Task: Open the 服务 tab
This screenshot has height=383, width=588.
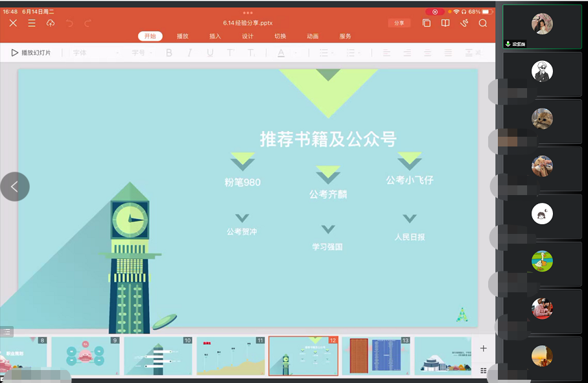Action: [345, 36]
